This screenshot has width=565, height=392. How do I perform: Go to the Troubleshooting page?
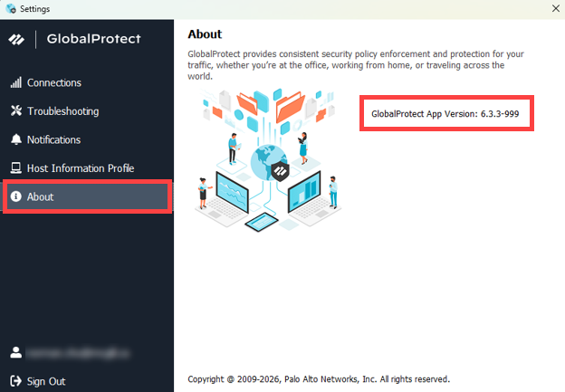[x=87, y=111]
